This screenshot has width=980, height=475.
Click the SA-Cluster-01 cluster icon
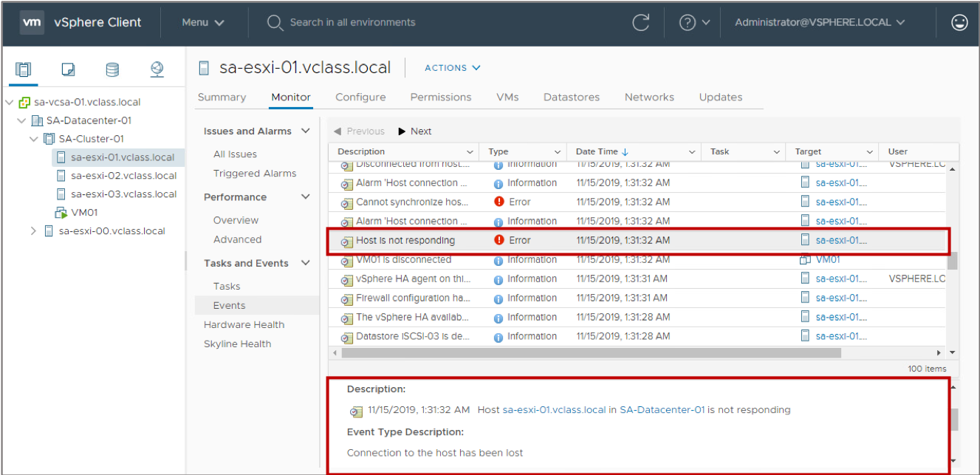[x=49, y=139]
